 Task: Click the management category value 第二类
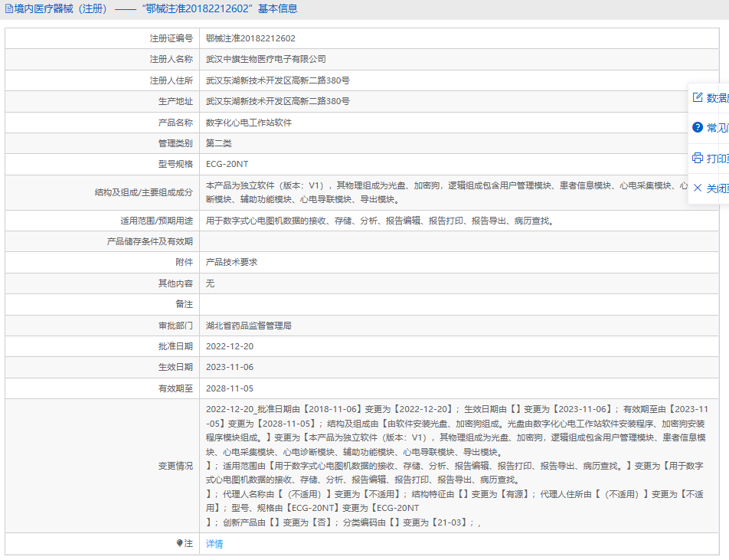[218, 143]
